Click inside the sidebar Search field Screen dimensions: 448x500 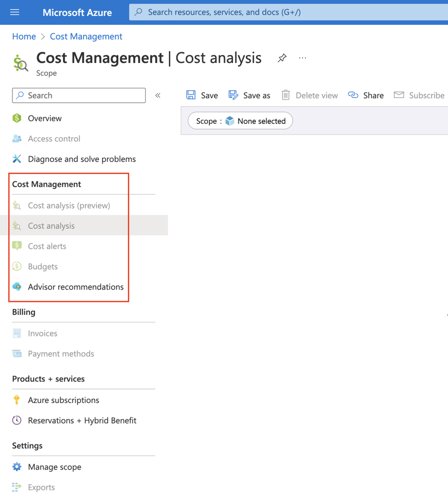(x=78, y=95)
